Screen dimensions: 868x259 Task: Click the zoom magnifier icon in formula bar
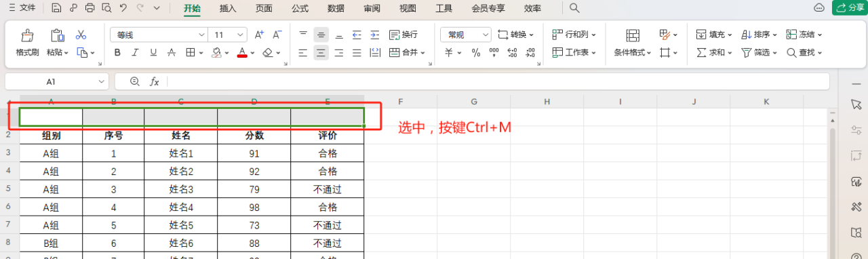134,81
